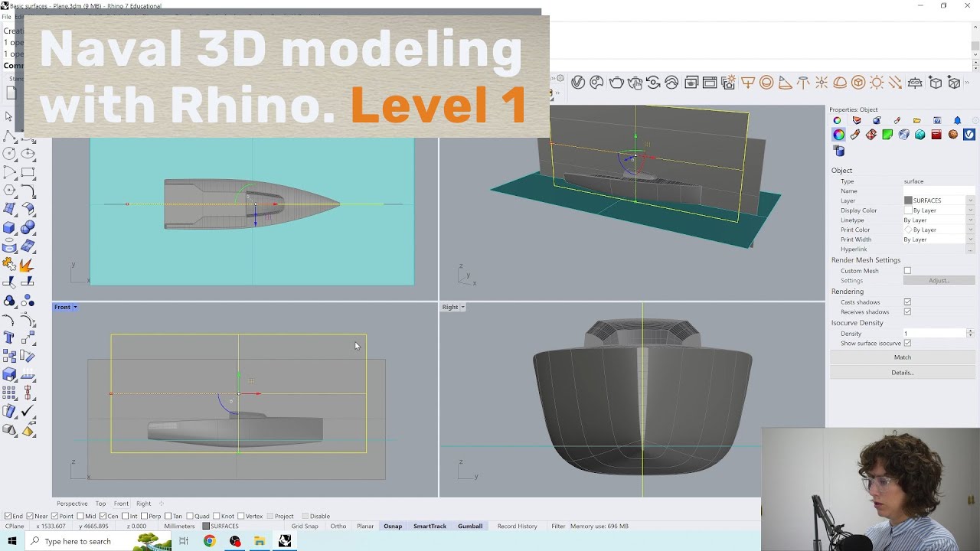Toggle Ortho mode in status bar
Image resolution: width=980 pixels, height=551 pixels.
[338, 527]
